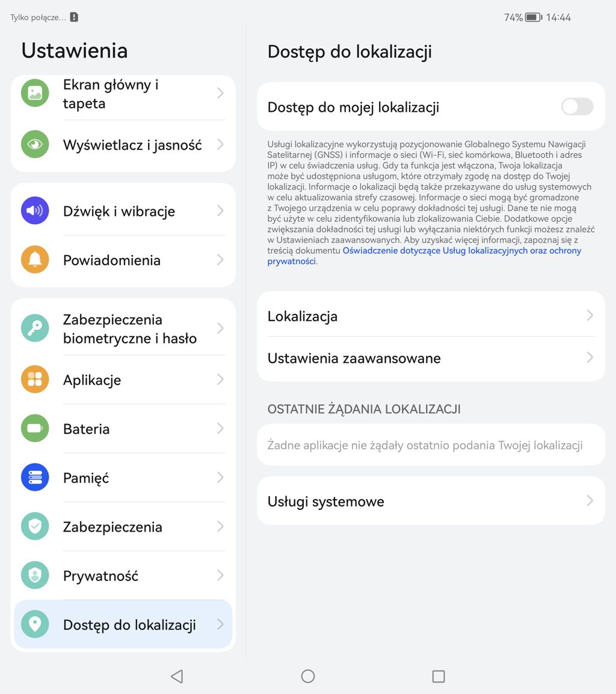Expand Lokalizacja row chevron

pos(590,316)
